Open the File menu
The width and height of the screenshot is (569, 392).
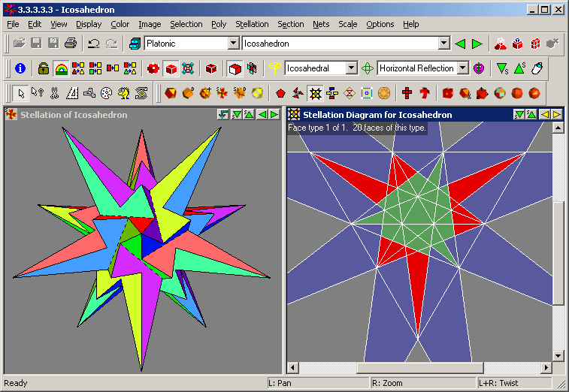[x=13, y=24]
